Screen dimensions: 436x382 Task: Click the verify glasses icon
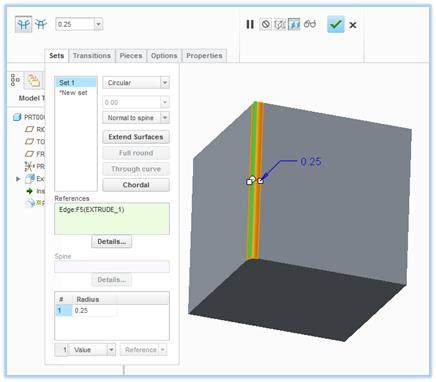point(310,24)
